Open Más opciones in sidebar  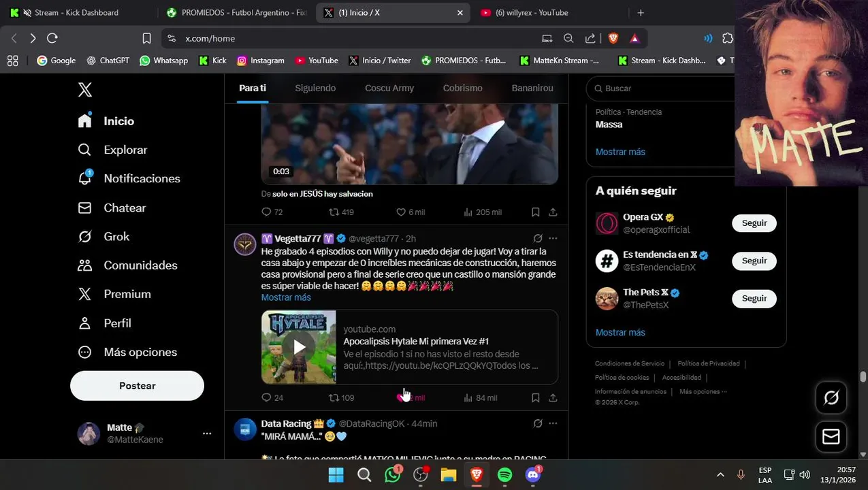pos(127,352)
